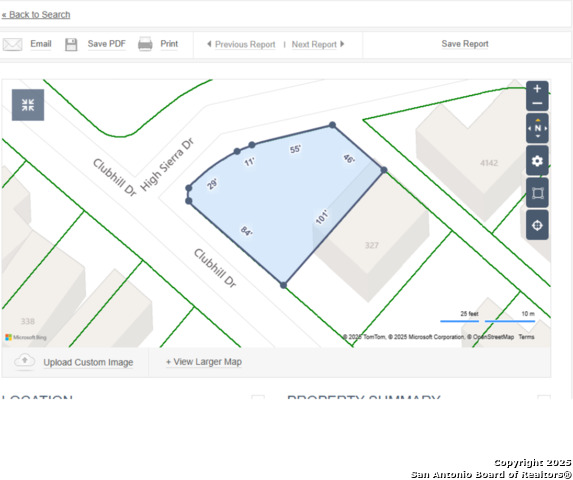The width and height of the screenshot is (573, 480).
Task: Click the floppy disk Save PDF icon
Action: [71, 45]
